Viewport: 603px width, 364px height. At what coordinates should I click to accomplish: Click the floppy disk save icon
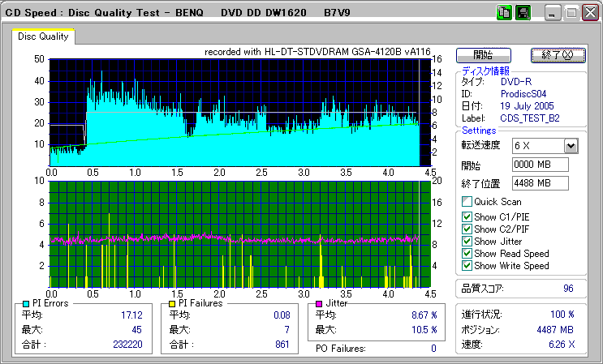pyautogui.click(x=522, y=13)
